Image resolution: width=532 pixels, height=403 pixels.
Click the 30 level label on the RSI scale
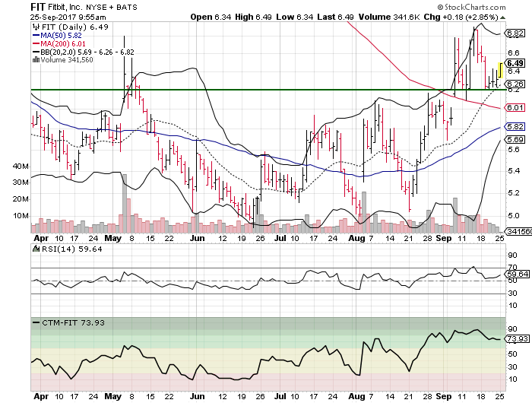coord(512,293)
